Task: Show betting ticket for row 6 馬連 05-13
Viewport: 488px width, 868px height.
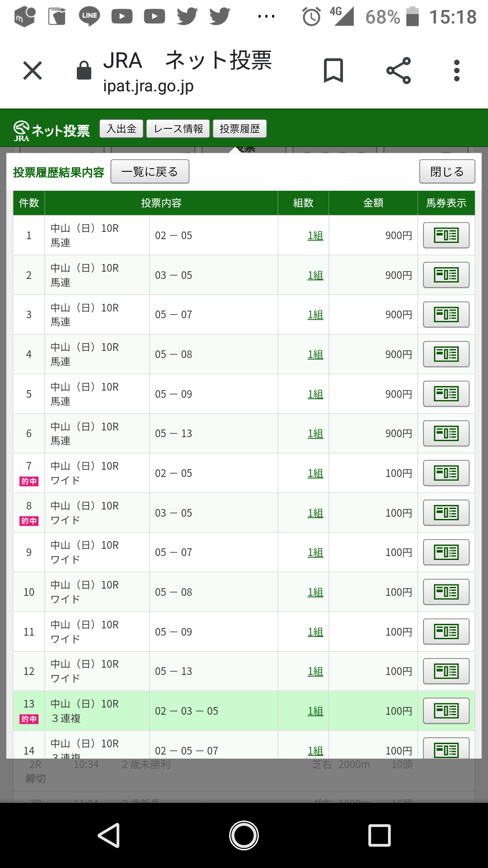Action: point(446,433)
